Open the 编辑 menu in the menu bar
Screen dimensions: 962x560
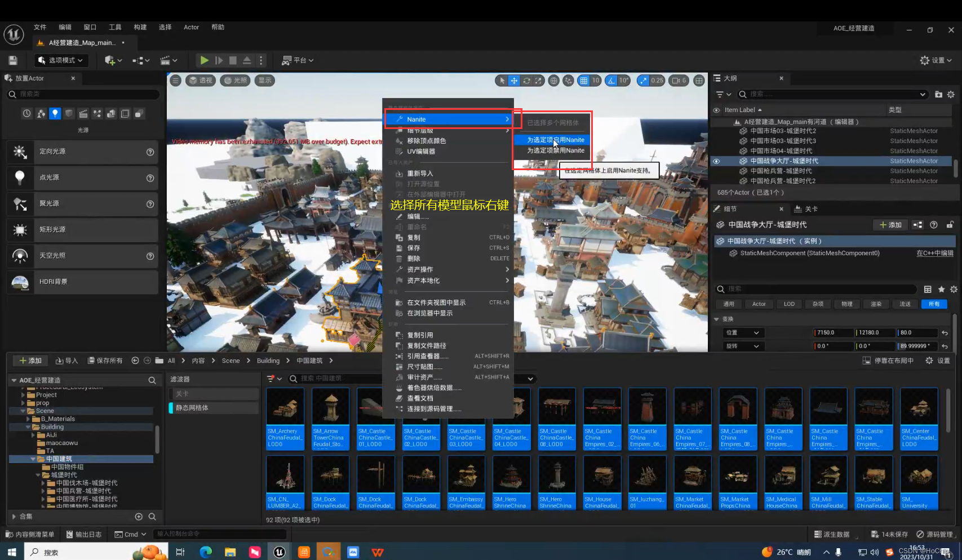(65, 26)
